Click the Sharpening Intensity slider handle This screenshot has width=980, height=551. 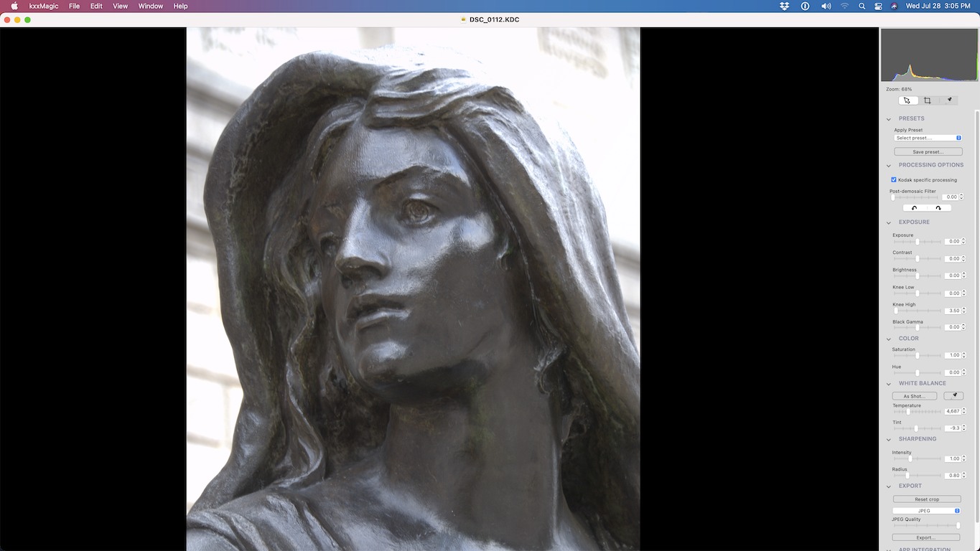[x=910, y=459]
